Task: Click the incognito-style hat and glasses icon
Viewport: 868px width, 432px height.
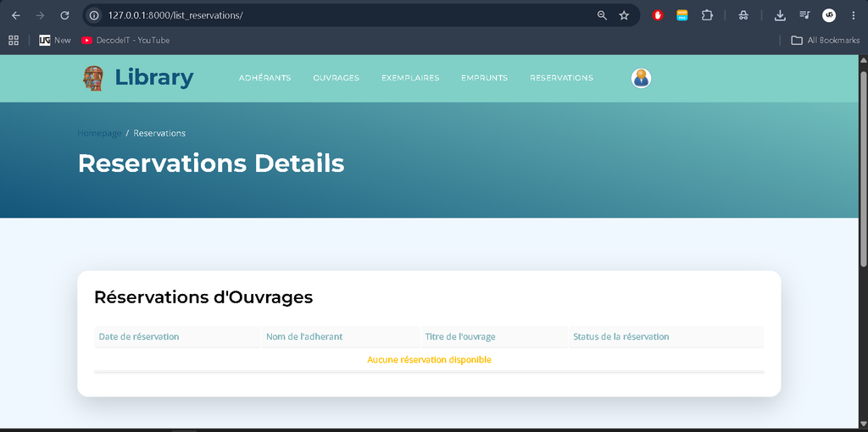Action: pos(743,15)
